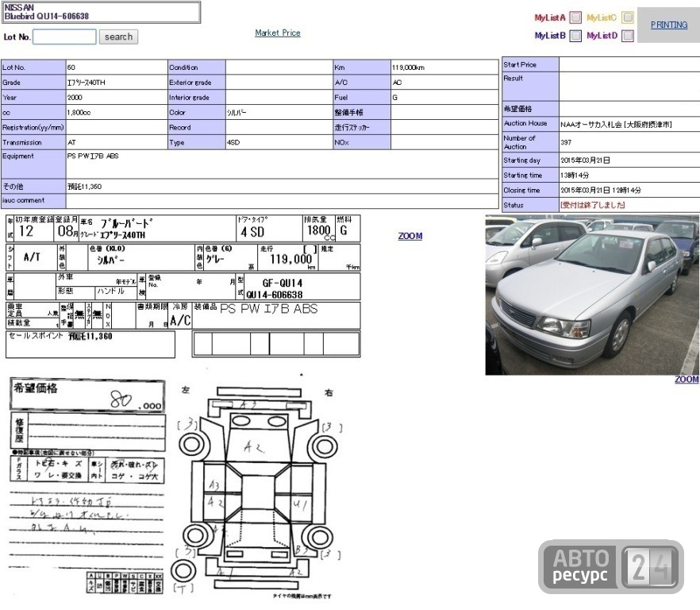
Task: Open the Market Price link
Action: [278, 33]
